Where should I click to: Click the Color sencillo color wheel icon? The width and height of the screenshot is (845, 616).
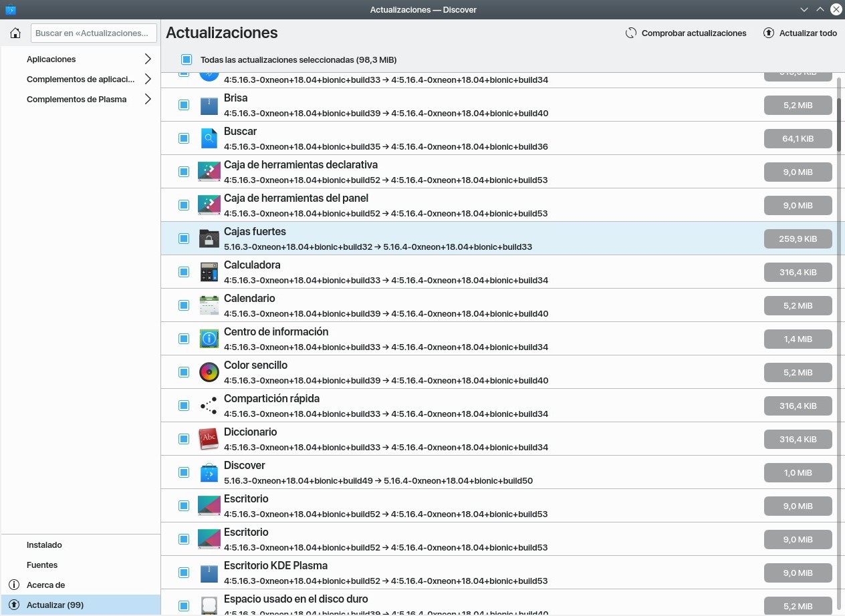click(209, 372)
